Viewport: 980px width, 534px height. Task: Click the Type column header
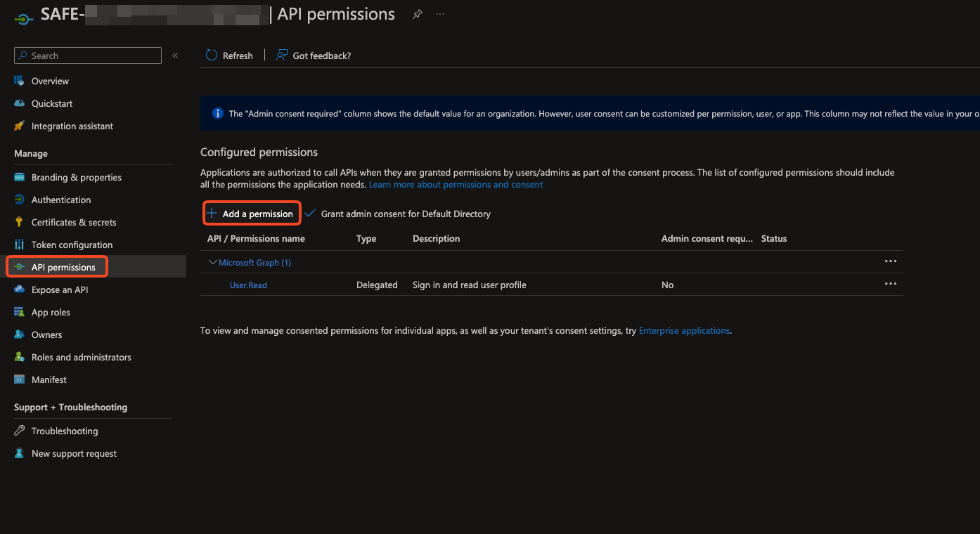pos(366,238)
